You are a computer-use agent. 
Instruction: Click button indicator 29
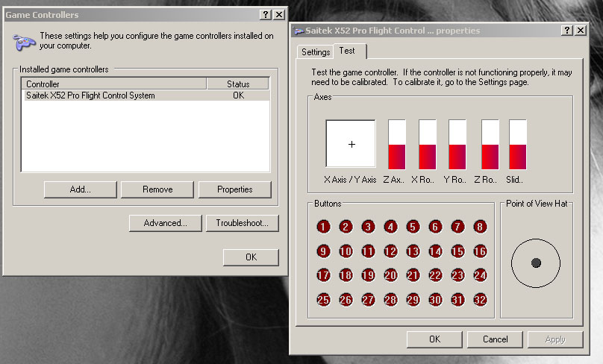(x=413, y=300)
